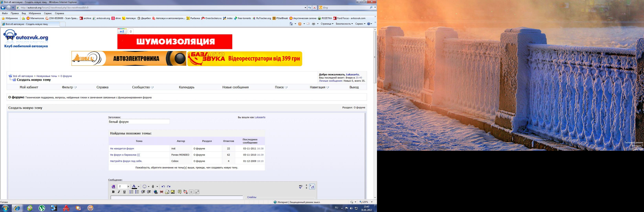This screenshot has width=644, height=212.
Task: Click the remove formatting icon
Action: [x=113, y=186]
